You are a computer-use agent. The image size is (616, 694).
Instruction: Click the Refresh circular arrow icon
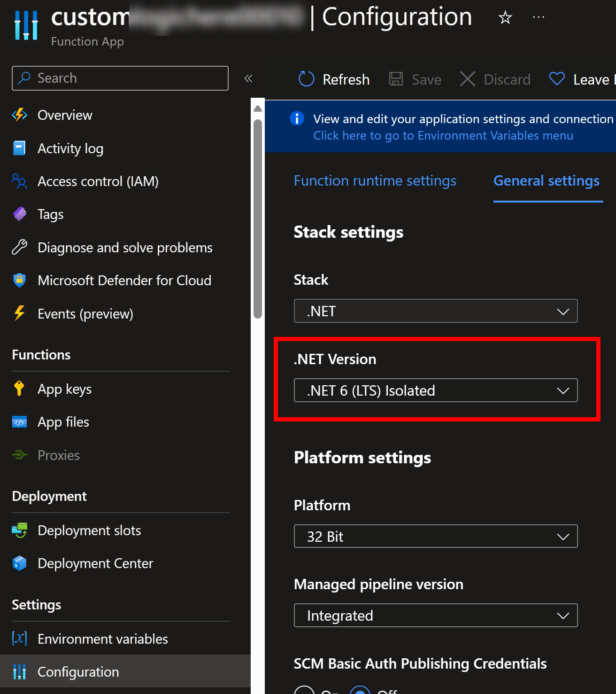pyautogui.click(x=307, y=79)
